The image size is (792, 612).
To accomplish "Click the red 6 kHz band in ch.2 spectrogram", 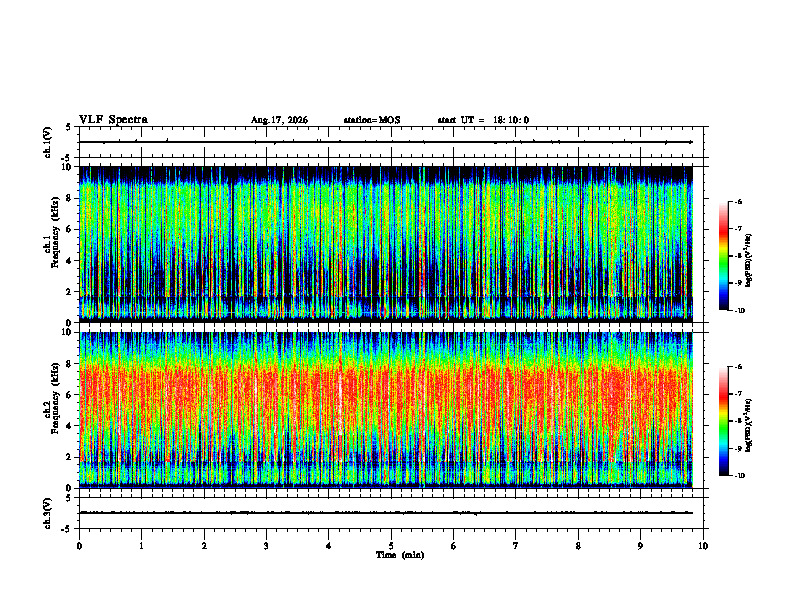I will click(386, 394).
